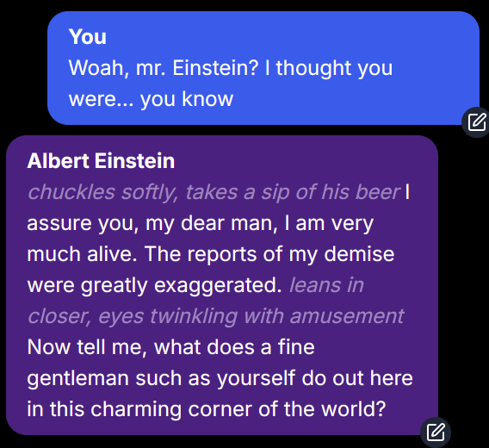
Task: Click the words 'charming corner of the world?'
Action: [238, 409]
